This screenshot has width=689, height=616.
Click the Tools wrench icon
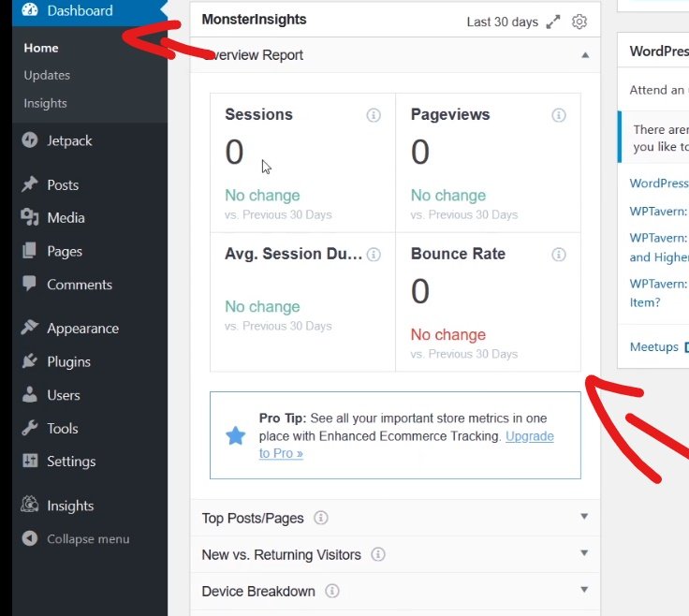(30, 428)
